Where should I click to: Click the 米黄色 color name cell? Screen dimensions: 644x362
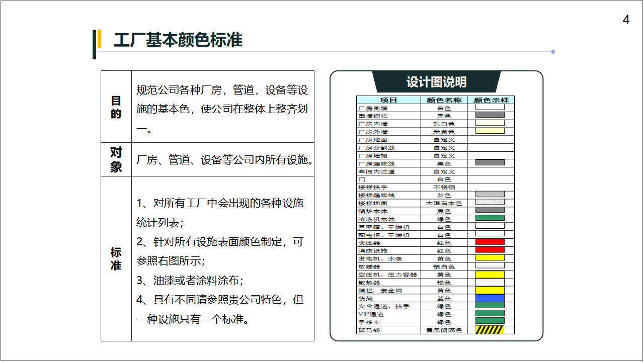444,132
